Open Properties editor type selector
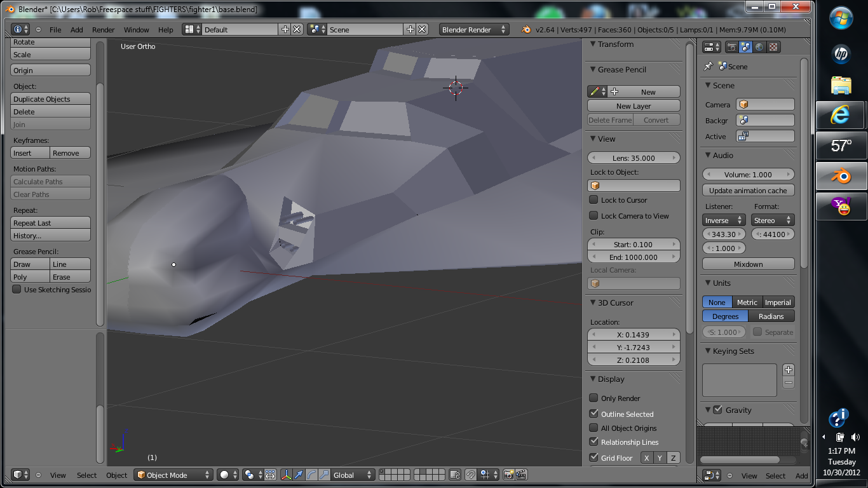This screenshot has height=488, width=868. coord(712,47)
